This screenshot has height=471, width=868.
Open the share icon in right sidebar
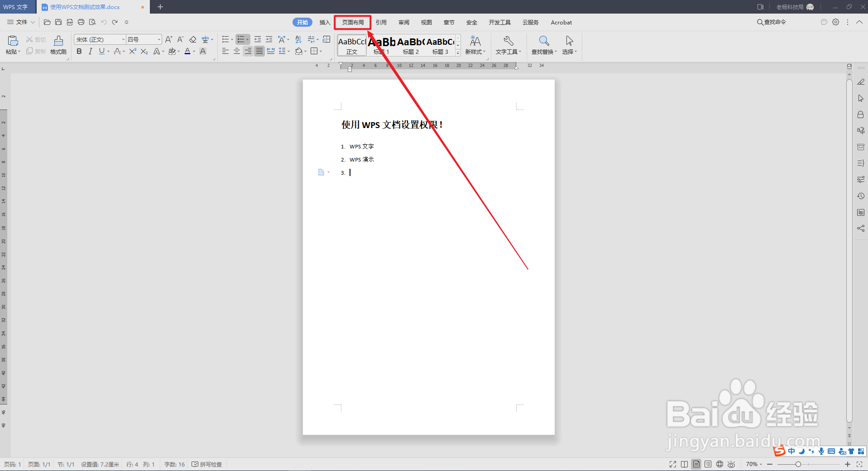click(860, 228)
